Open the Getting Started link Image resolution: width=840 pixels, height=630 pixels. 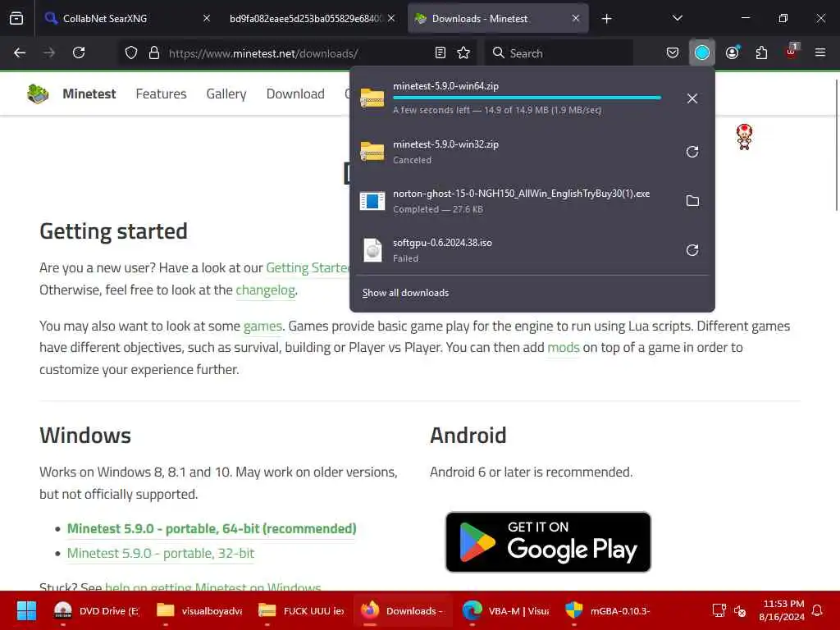[x=308, y=268]
